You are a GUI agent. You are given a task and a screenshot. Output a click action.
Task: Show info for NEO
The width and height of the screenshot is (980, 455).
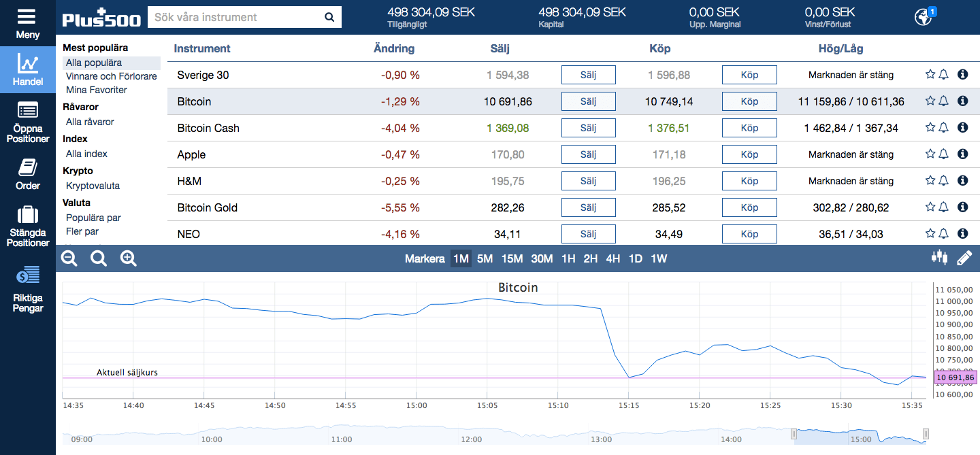point(962,234)
